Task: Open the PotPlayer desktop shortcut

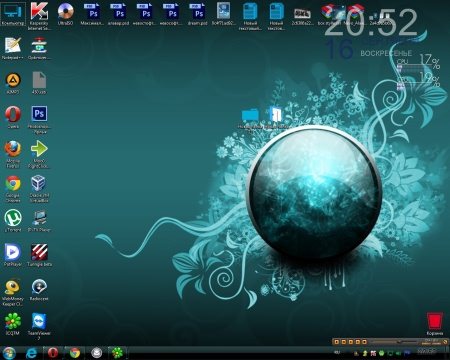Action: point(13,255)
